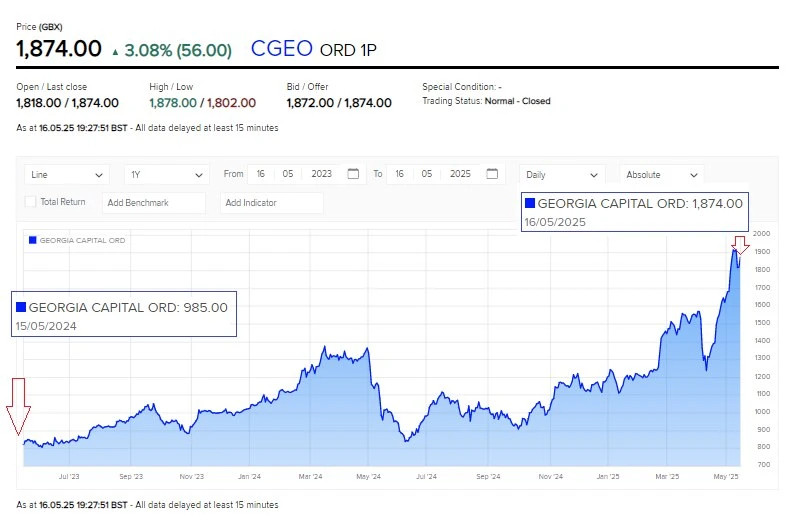Click the Trading Status Normal - Closed text
The height and width of the screenshot is (520, 795).
[486, 101]
